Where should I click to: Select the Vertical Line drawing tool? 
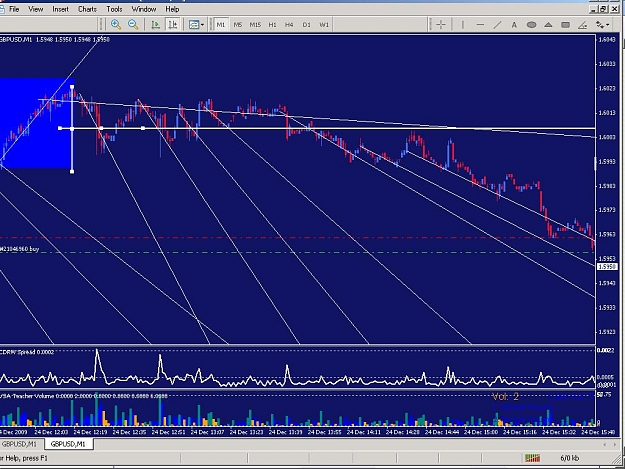463,25
